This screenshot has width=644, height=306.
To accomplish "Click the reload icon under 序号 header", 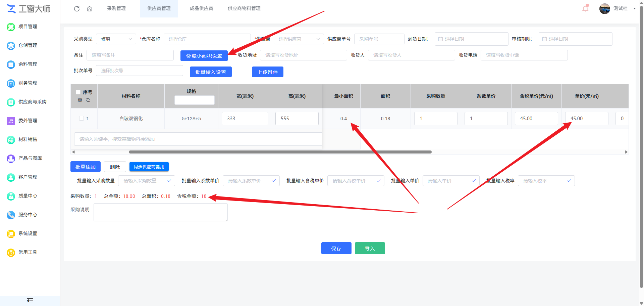I will [88, 100].
